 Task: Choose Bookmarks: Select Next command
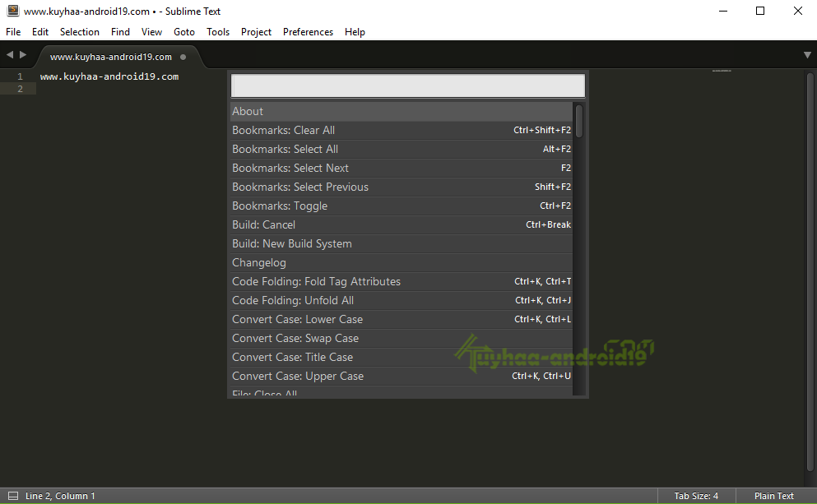click(402, 169)
